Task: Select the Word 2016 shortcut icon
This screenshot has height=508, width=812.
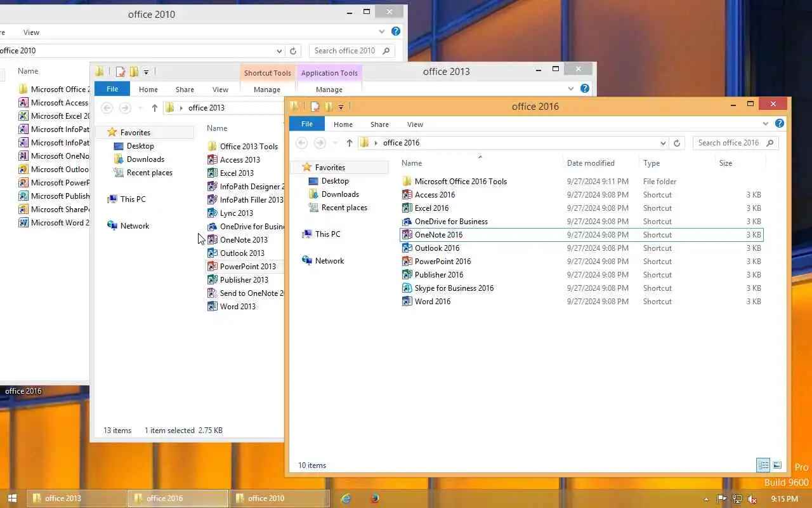Action: coord(407,302)
